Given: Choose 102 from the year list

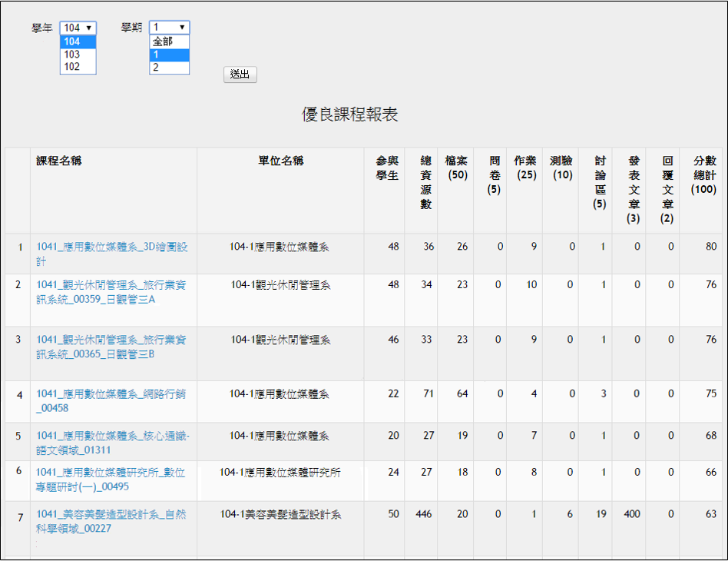Looking at the screenshot, I should pyautogui.click(x=78, y=67).
